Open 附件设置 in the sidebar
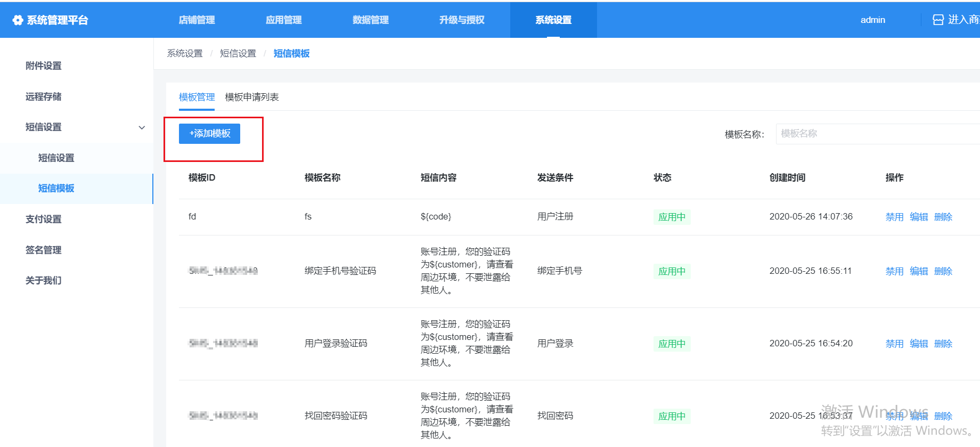This screenshot has width=980, height=447. pyautogui.click(x=44, y=66)
